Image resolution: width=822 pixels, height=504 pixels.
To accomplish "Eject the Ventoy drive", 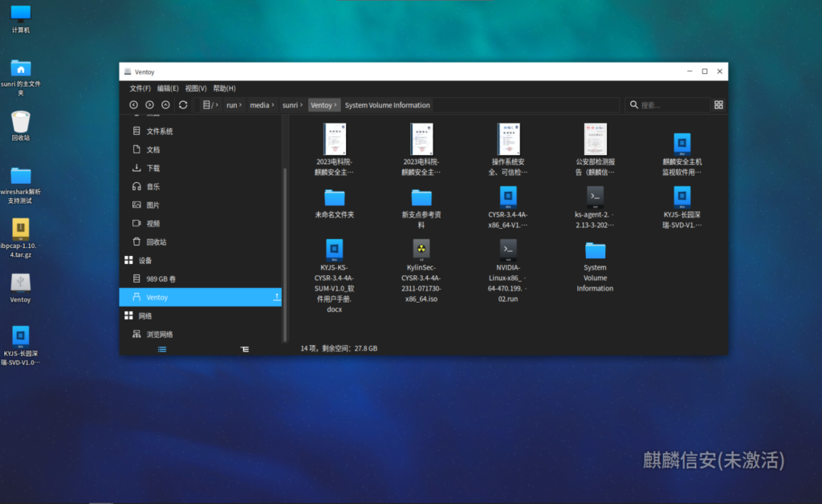I will pyautogui.click(x=277, y=297).
